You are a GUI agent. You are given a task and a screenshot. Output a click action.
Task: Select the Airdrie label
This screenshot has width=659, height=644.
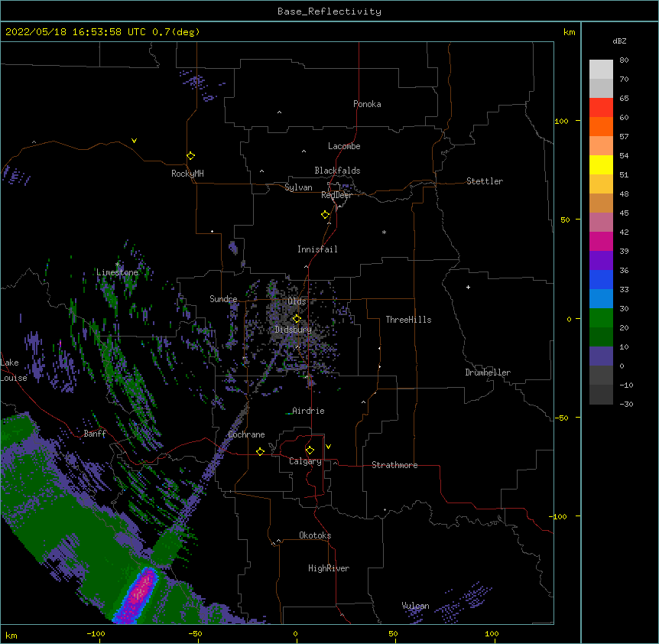pyautogui.click(x=308, y=411)
